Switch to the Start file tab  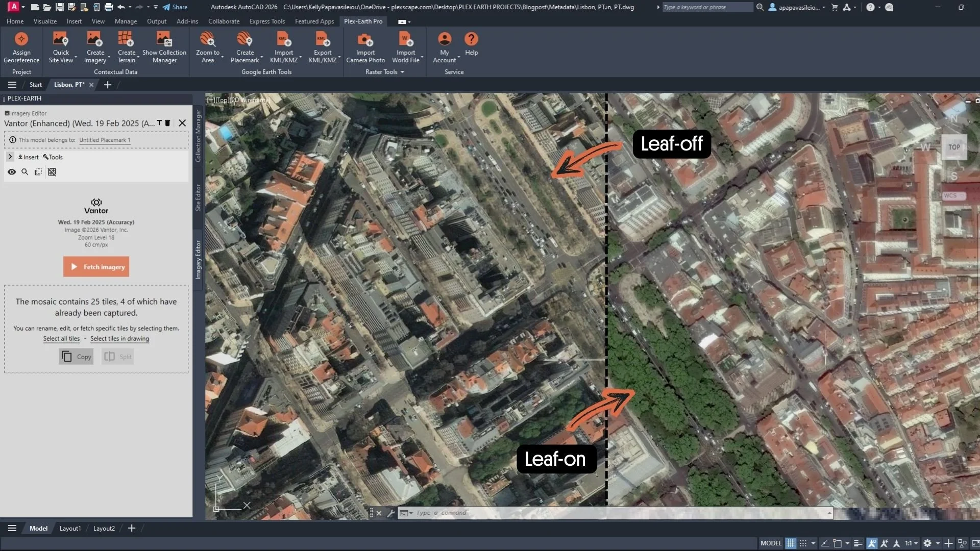click(x=36, y=85)
